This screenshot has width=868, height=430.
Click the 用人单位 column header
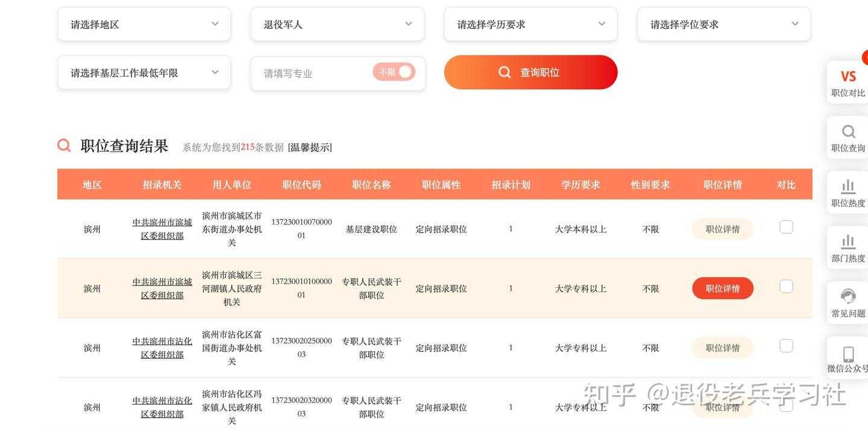pyautogui.click(x=232, y=185)
